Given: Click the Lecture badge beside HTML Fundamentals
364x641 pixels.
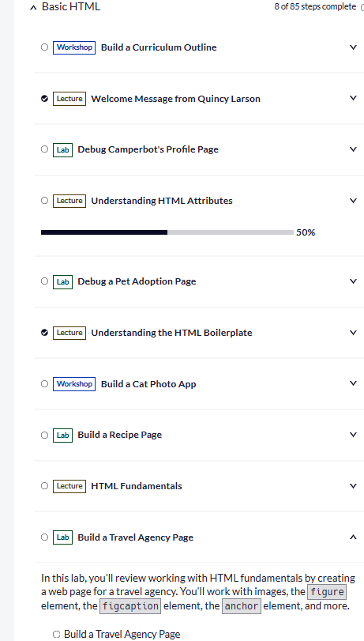Looking at the screenshot, I should pyautogui.click(x=69, y=486).
